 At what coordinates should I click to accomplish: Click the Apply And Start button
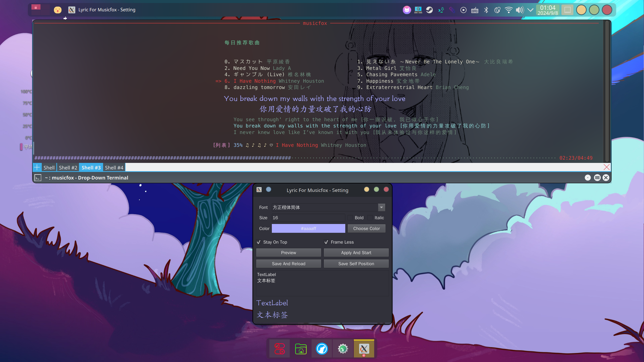click(x=356, y=253)
